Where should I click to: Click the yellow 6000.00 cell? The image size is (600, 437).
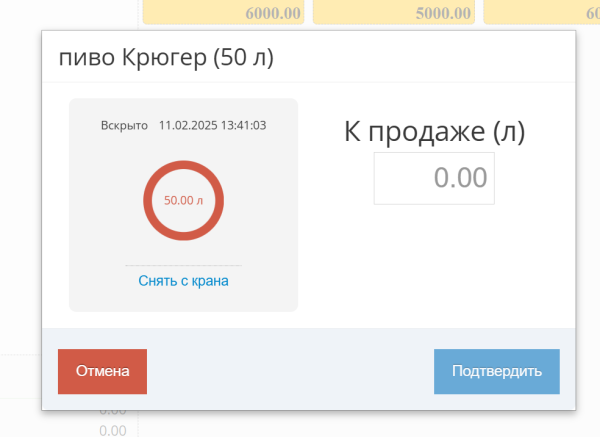[x=223, y=12]
